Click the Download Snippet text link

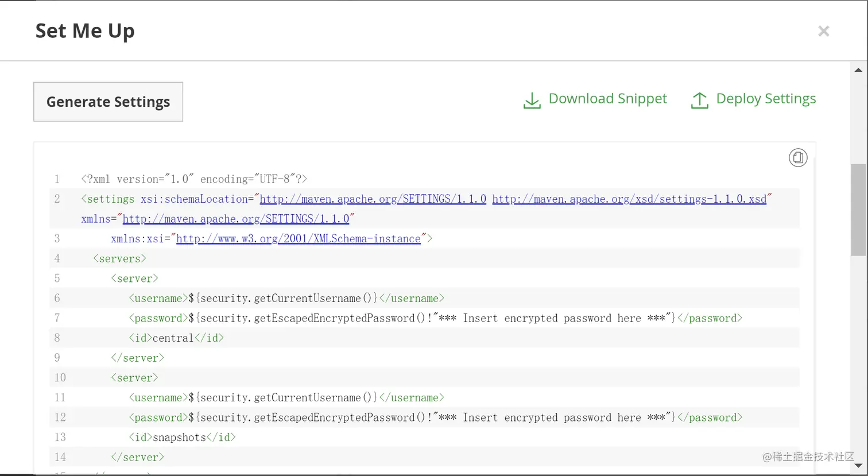[607, 99]
